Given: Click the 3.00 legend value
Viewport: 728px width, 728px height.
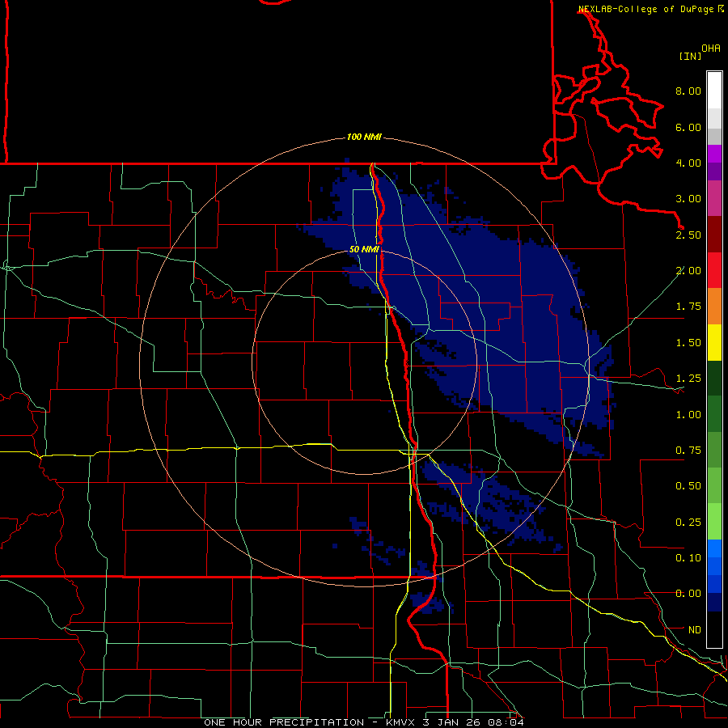Looking at the screenshot, I should coord(688,199).
